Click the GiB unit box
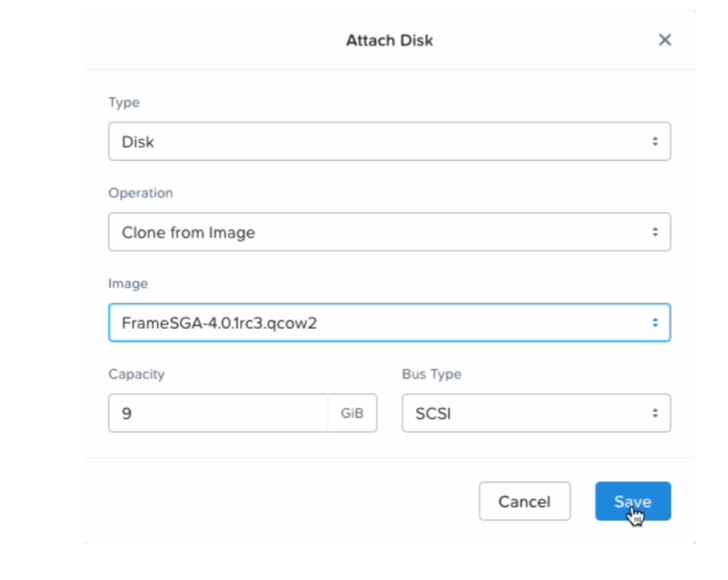This screenshot has width=728, height=580. pyautogui.click(x=352, y=413)
